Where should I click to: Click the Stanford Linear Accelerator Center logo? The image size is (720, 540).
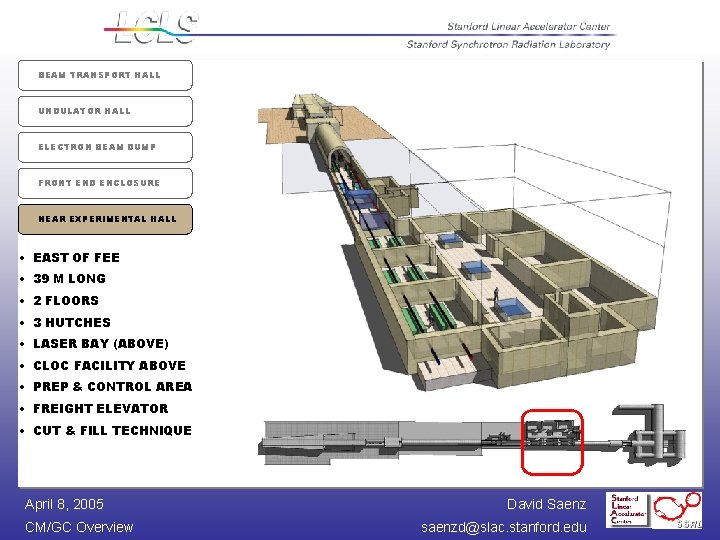click(x=627, y=511)
